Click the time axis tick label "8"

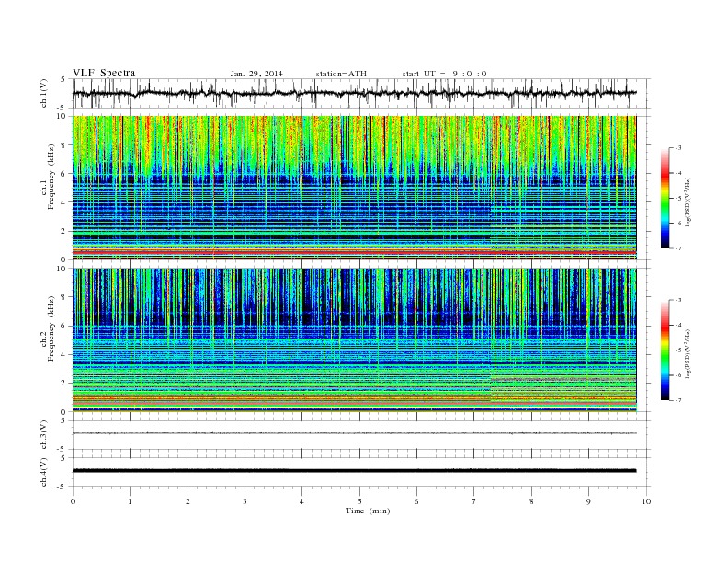coord(531,501)
